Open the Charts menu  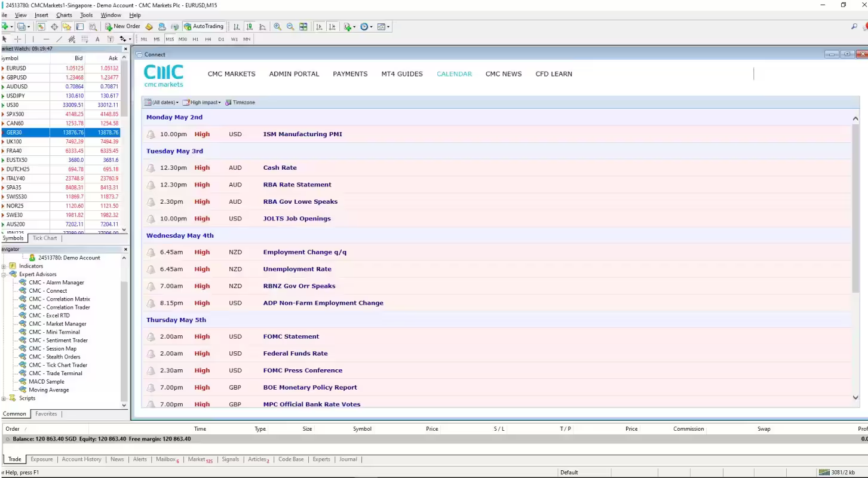click(64, 15)
